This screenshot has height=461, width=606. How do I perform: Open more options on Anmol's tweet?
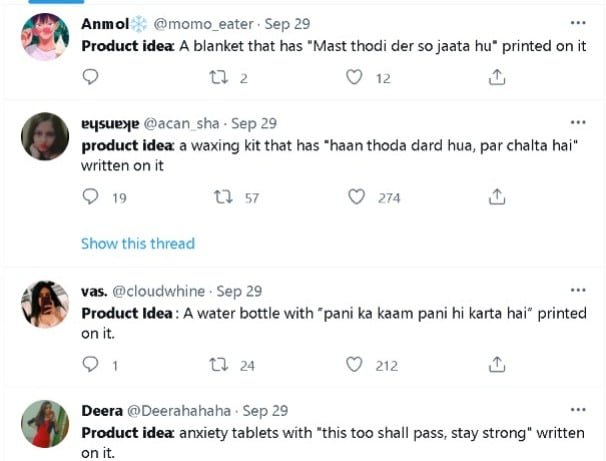[x=578, y=23]
